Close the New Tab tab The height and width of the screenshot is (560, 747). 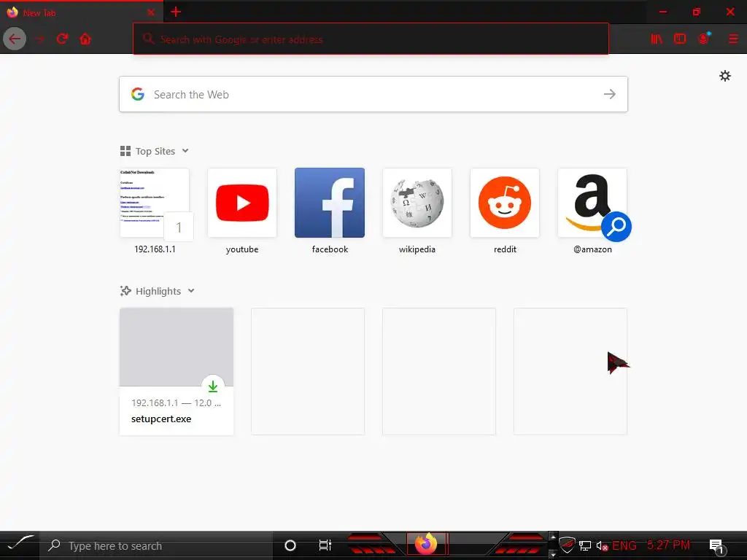pyautogui.click(x=151, y=12)
